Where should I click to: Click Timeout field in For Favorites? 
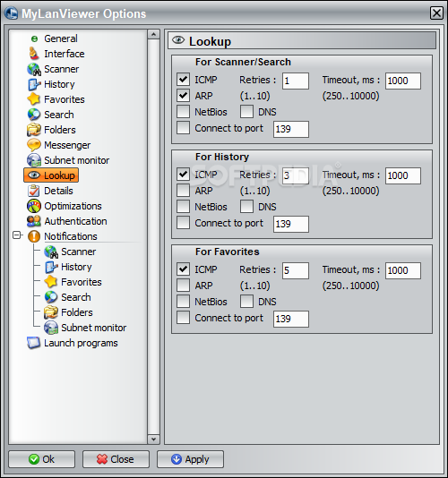[x=403, y=270]
